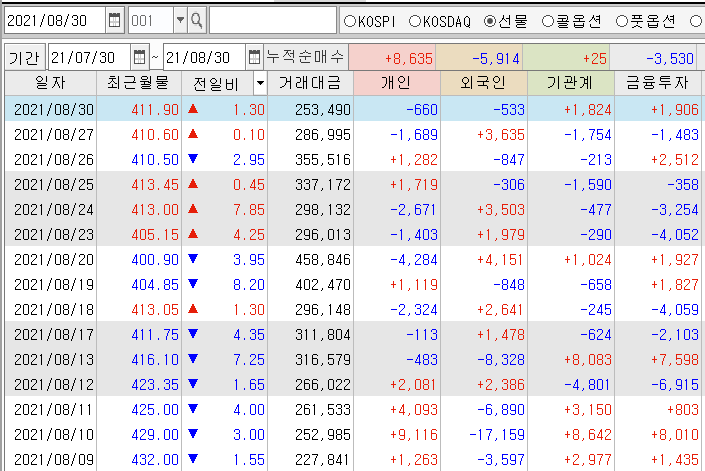Open the 전일비 column dropdown
Screen dimensions: 705x471
pos(260,83)
